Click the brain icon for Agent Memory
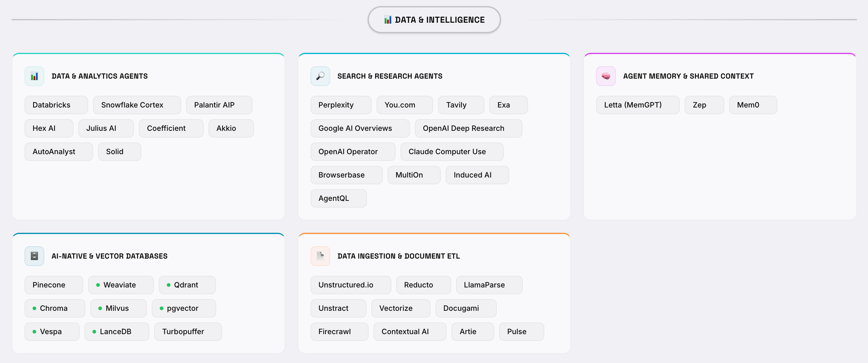Screen dimensions: 868x363 [x=605, y=76]
